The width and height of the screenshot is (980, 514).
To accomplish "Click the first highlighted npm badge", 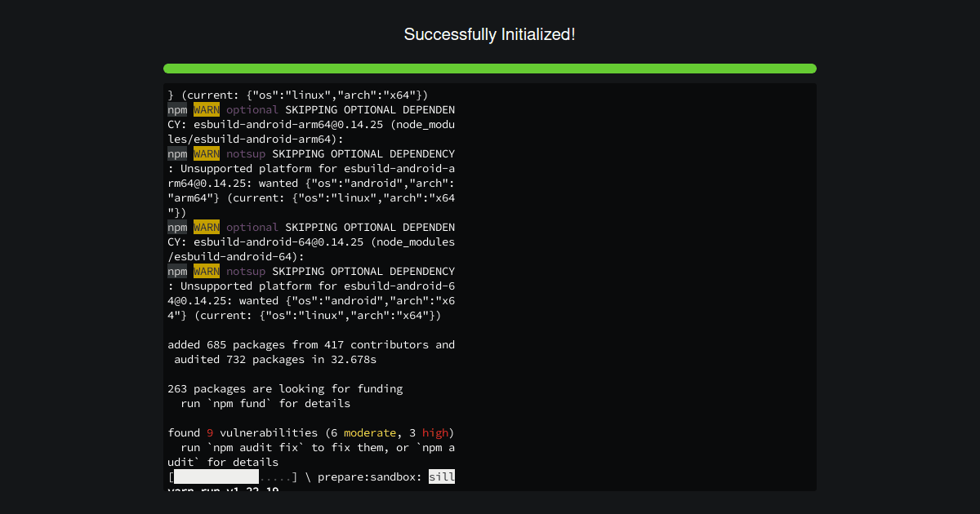I will tap(176, 109).
